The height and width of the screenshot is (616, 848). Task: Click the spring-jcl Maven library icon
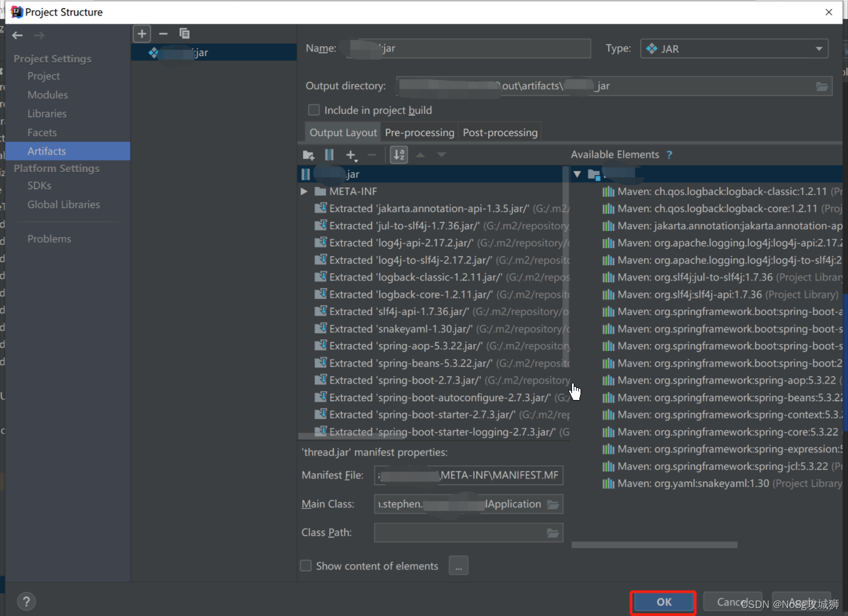(x=608, y=466)
